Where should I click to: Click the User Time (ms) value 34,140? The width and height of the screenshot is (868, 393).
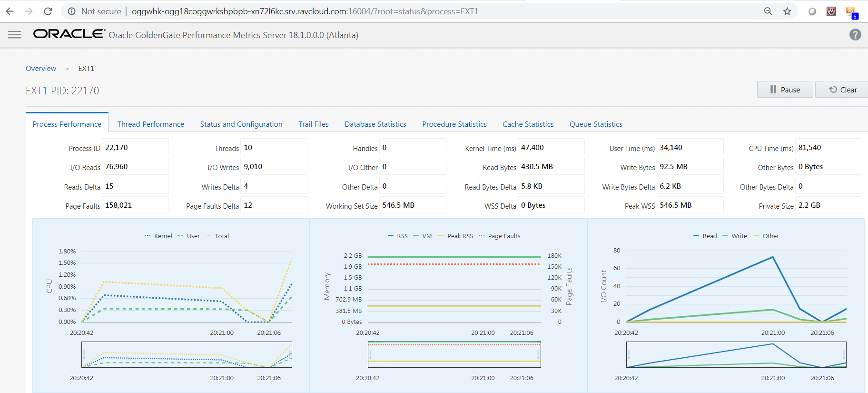(x=690, y=148)
